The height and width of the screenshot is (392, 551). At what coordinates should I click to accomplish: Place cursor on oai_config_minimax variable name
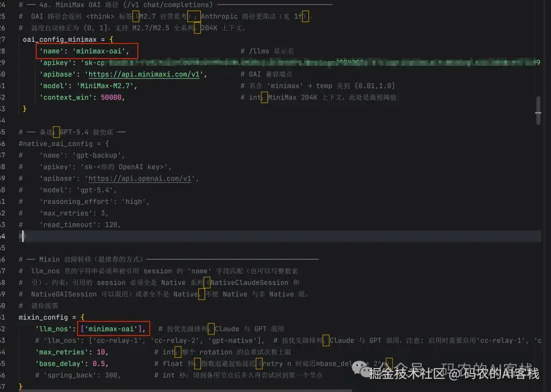tap(60, 39)
